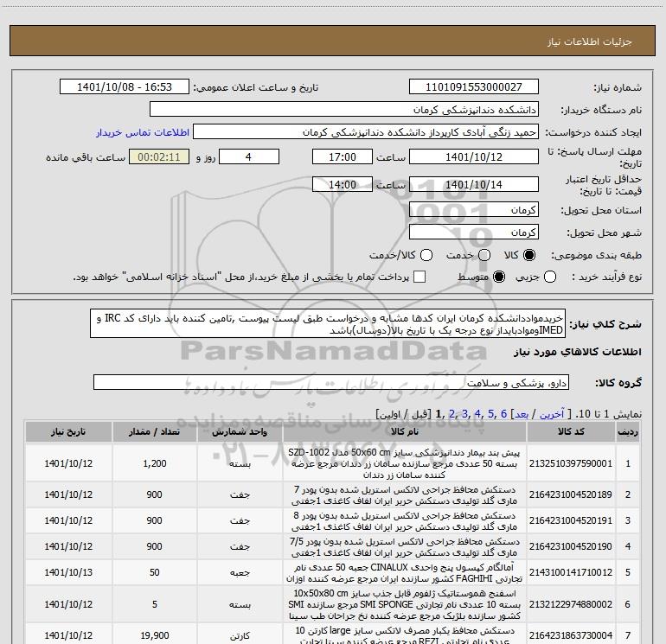Select the خدمت radio button
Viewport: 666px width, 644px height.
coord(484,255)
